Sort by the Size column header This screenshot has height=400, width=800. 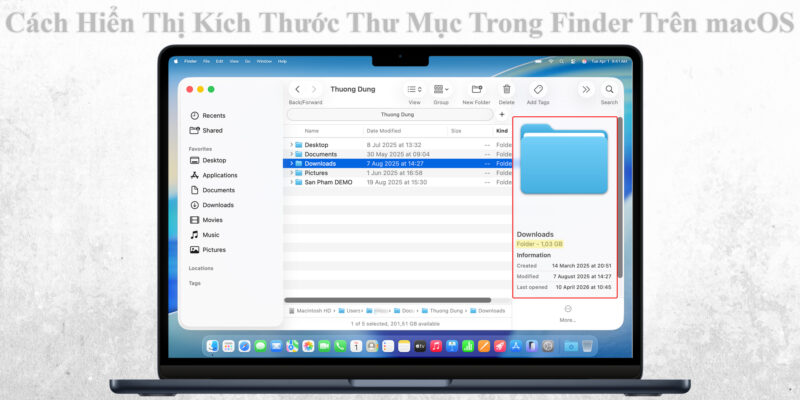click(456, 131)
